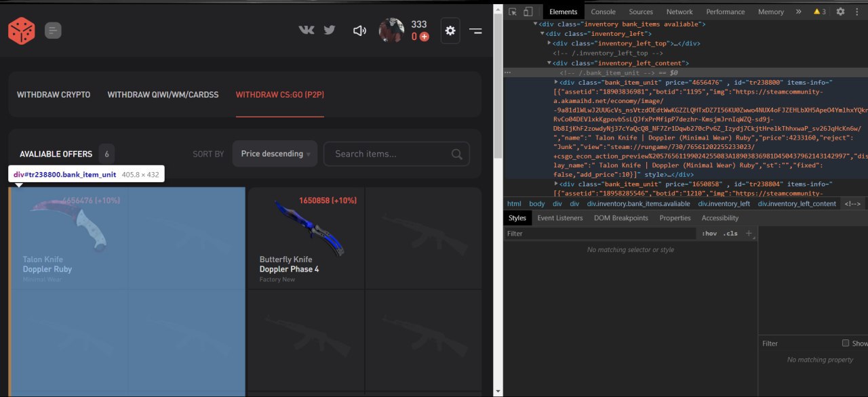Collapse the inventory_left_content div node
This screenshot has width=868, height=397.
pyautogui.click(x=550, y=63)
